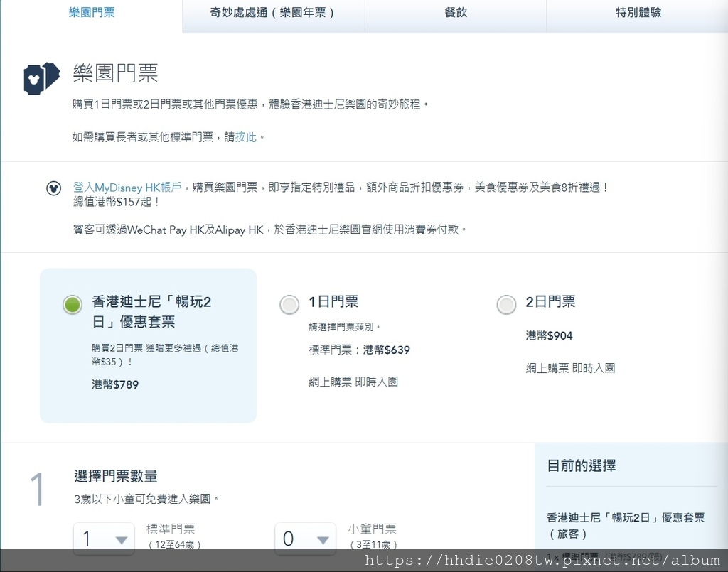Click the 購買2日門票 獲贈更多禮遇 description

pos(165,355)
